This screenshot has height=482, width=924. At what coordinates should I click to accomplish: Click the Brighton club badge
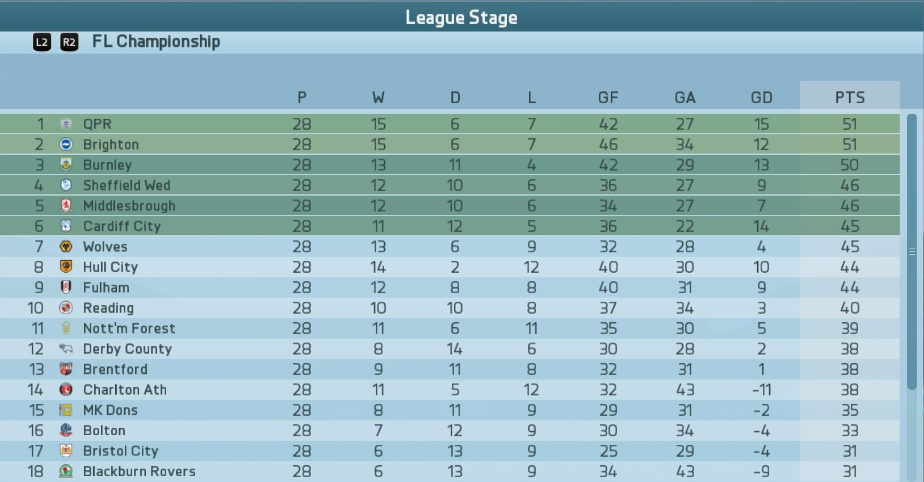tap(66, 144)
